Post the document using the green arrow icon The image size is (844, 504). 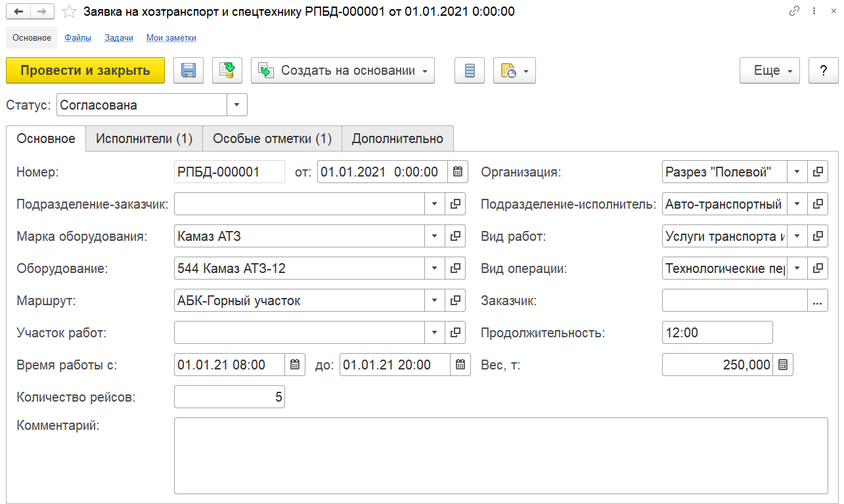click(227, 70)
